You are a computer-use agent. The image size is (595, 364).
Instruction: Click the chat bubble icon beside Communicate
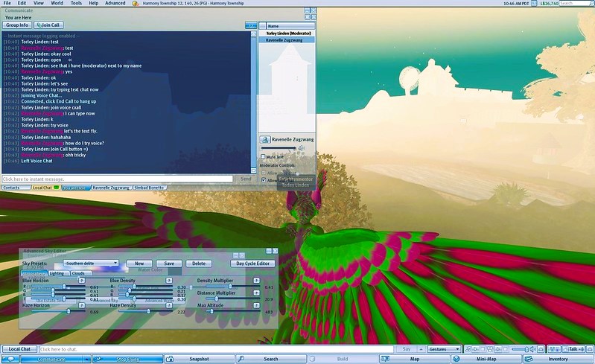coord(10,359)
